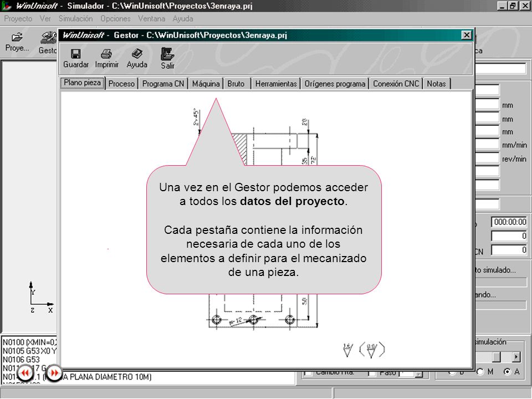Close the Simulador main window

click(x=524, y=6)
